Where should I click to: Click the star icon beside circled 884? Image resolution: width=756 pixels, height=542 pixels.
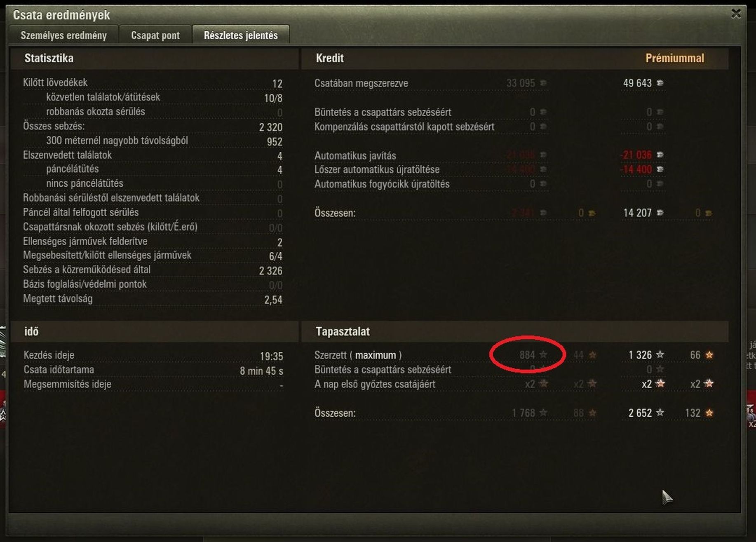[543, 354]
